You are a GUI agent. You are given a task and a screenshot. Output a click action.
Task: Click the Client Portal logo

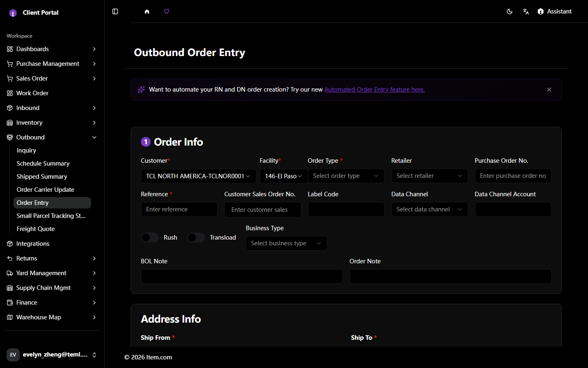pos(13,13)
